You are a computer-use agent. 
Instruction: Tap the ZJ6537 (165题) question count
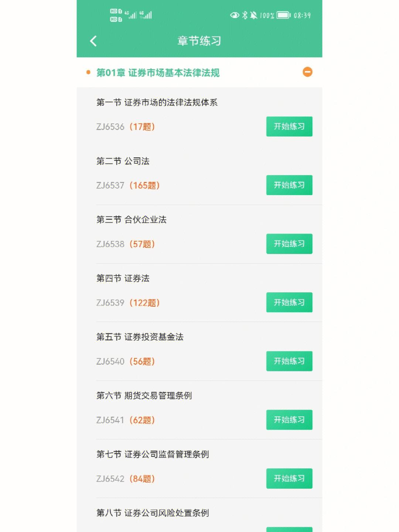(128, 185)
